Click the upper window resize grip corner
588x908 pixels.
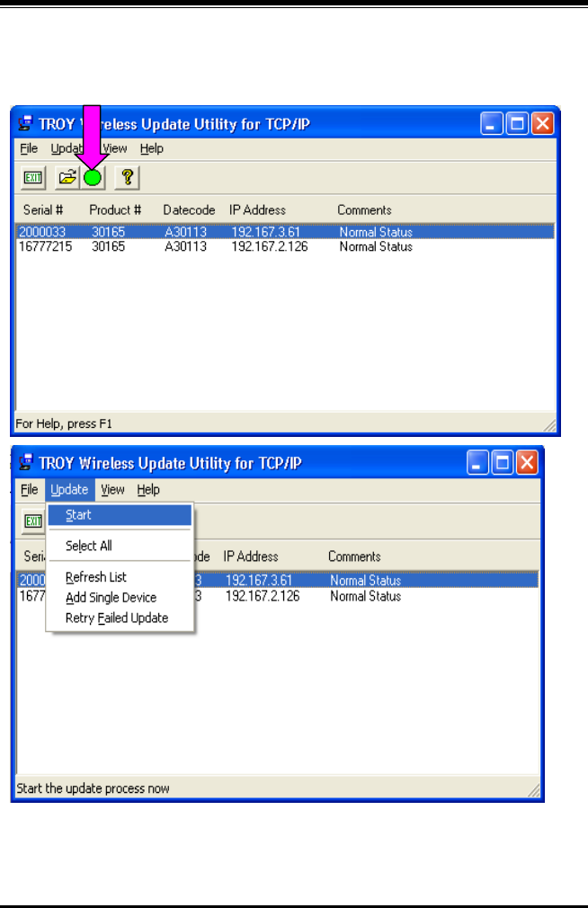point(549,425)
